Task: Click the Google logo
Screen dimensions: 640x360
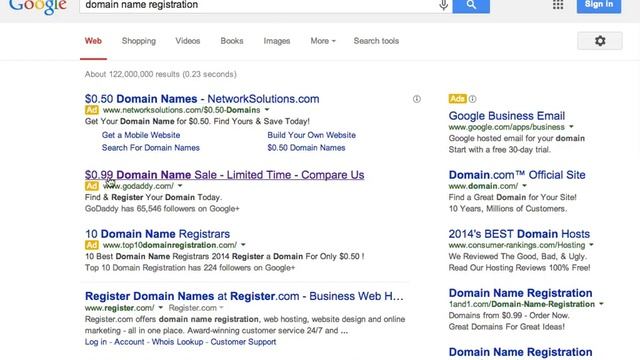Action: [x=38, y=6]
